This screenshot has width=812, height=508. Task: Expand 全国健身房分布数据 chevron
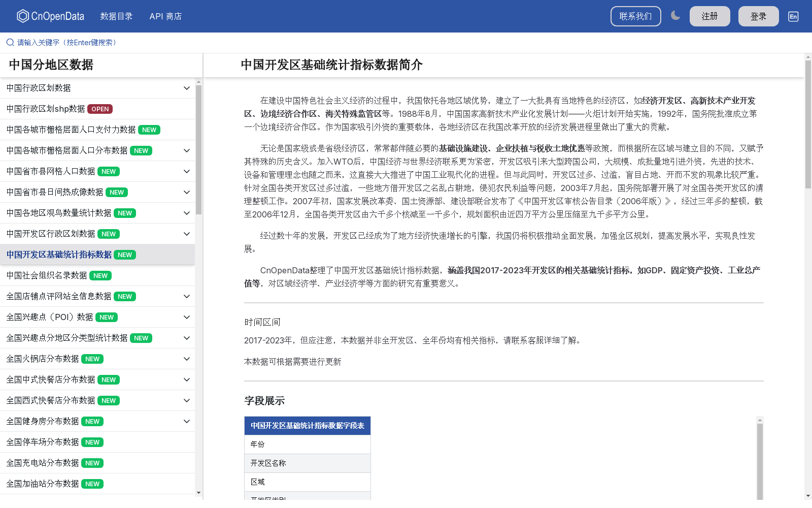pyautogui.click(x=187, y=422)
